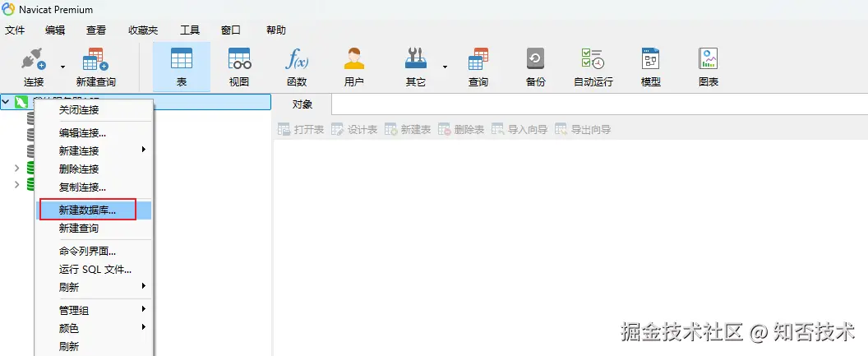Click the 导出向导 button
The height and width of the screenshot is (356, 868).
click(583, 130)
